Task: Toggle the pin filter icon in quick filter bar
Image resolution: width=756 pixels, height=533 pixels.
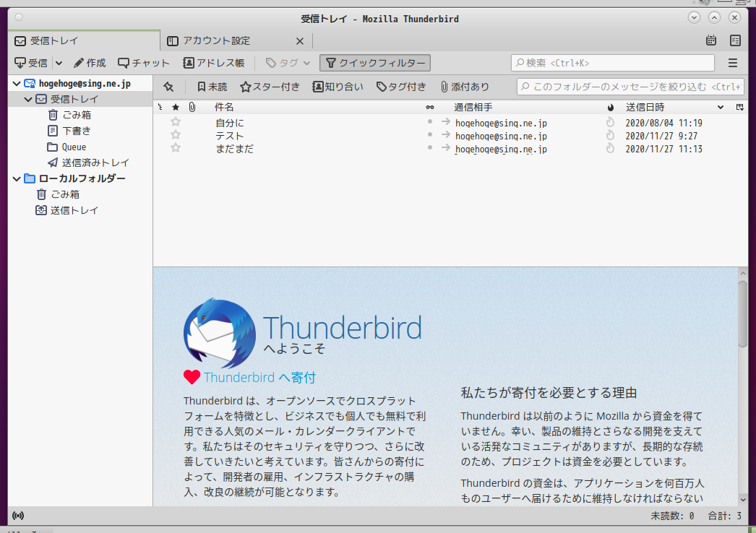Action: [168, 87]
